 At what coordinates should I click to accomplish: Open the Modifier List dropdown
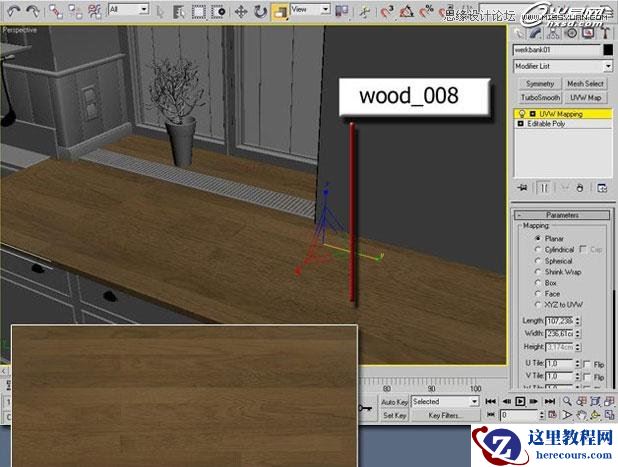(x=562, y=66)
